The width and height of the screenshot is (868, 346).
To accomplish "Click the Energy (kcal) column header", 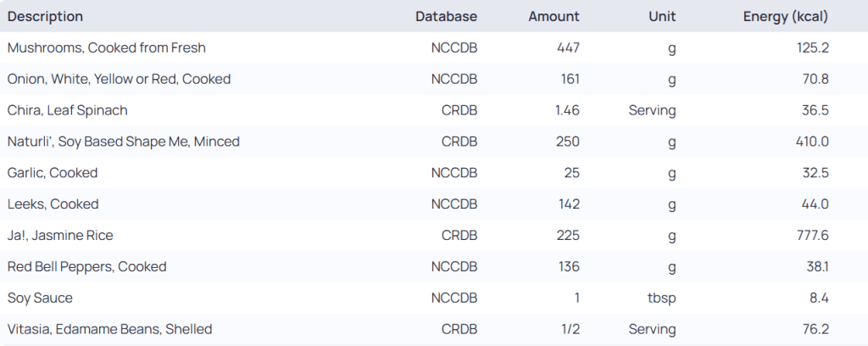I will pyautogui.click(x=785, y=16).
